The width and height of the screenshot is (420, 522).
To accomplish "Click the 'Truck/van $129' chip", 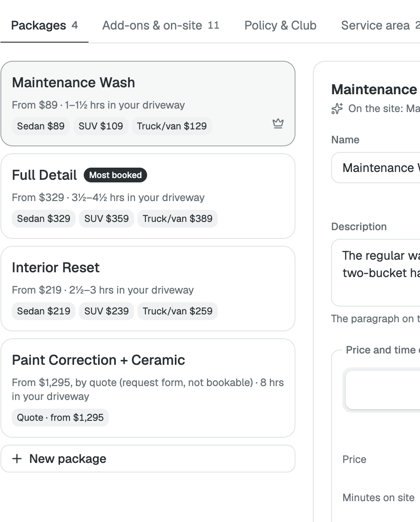I will [172, 126].
